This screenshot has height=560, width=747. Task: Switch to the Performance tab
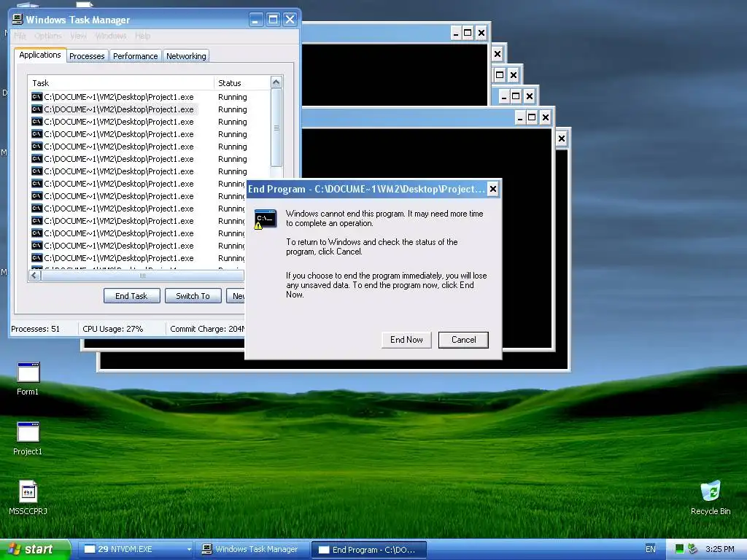click(135, 56)
